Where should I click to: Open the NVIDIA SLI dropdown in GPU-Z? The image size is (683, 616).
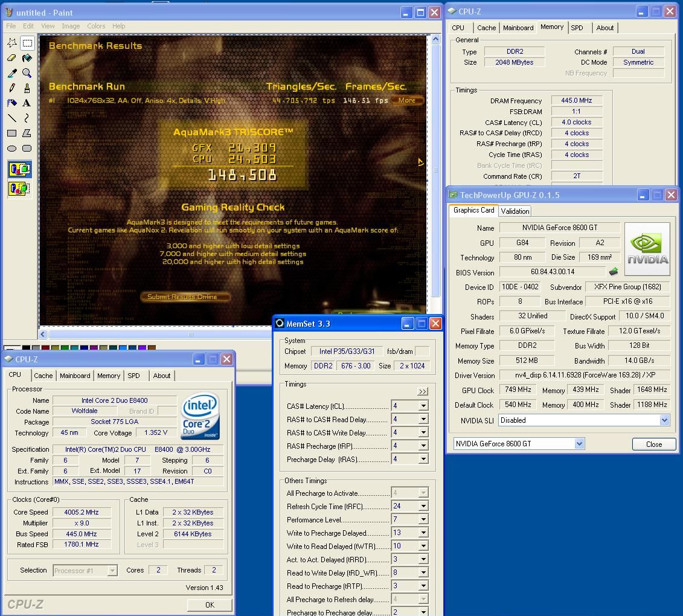[x=664, y=420]
